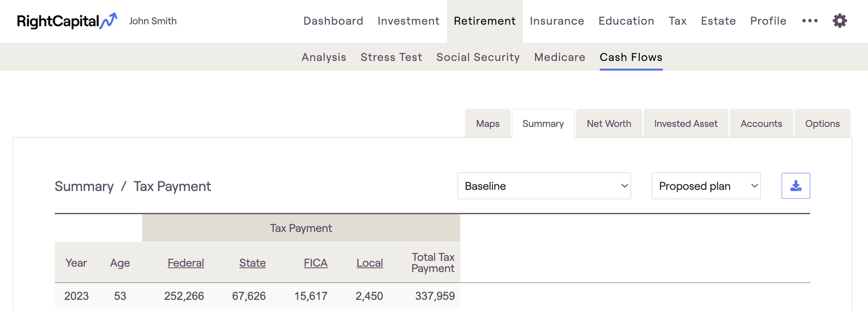868x311 pixels.
Task: Click the John Smith client name
Action: click(153, 21)
